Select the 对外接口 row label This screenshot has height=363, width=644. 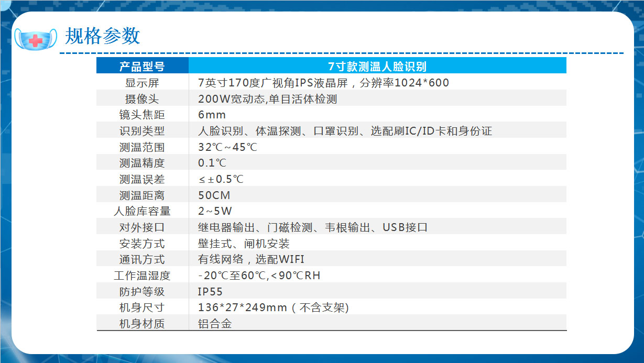pos(142,227)
